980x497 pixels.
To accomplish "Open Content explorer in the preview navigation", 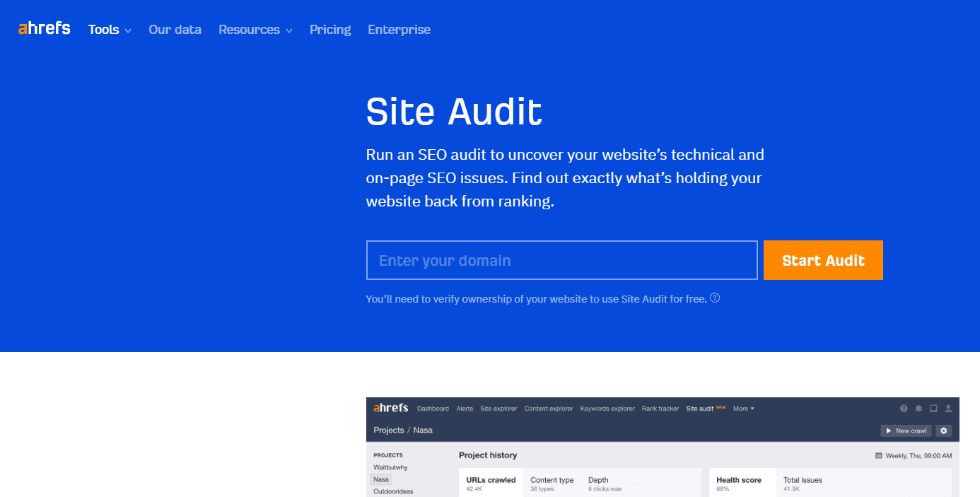I will click(549, 409).
